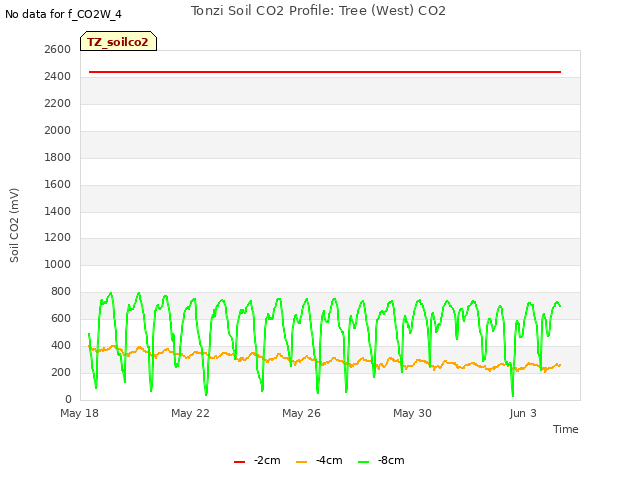Viewport: 640px width, 480px height.
Task: Click the 'No data for f_CO2W_4' message
Action: point(63,14)
